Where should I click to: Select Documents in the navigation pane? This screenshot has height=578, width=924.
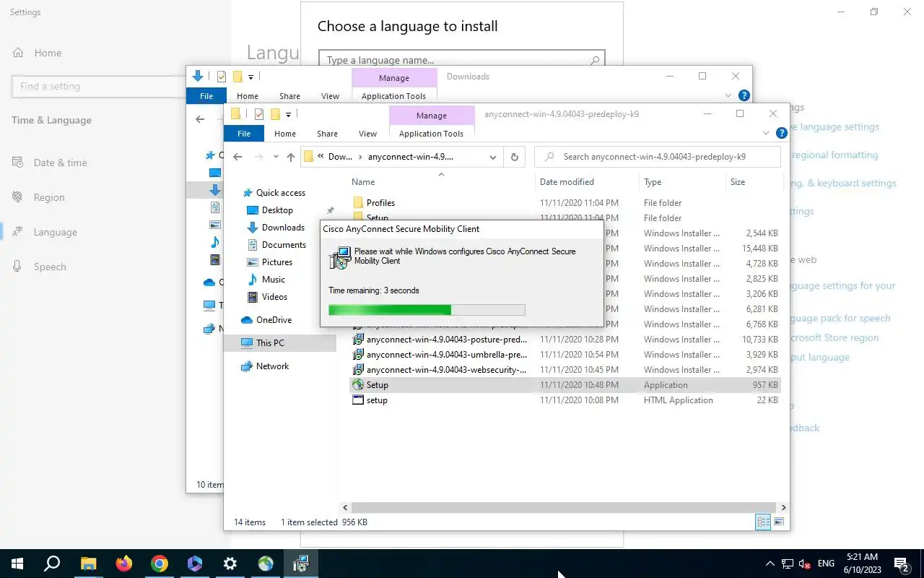(284, 245)
